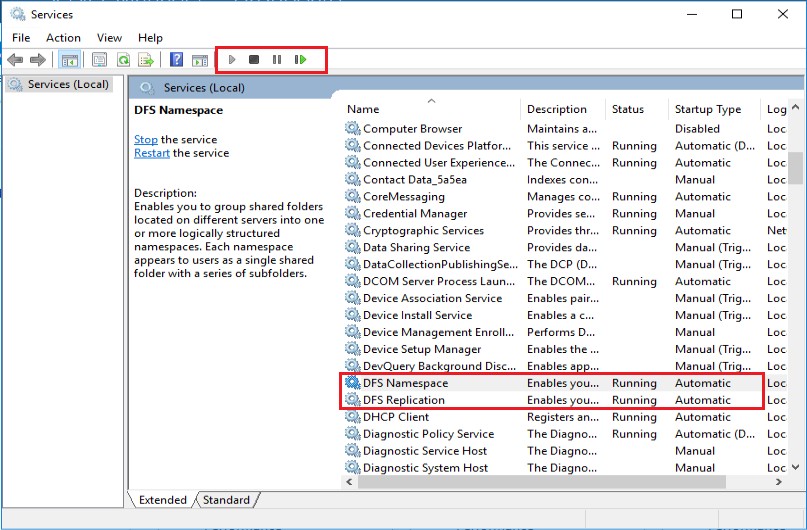Open the Action menu

[63, 38]
